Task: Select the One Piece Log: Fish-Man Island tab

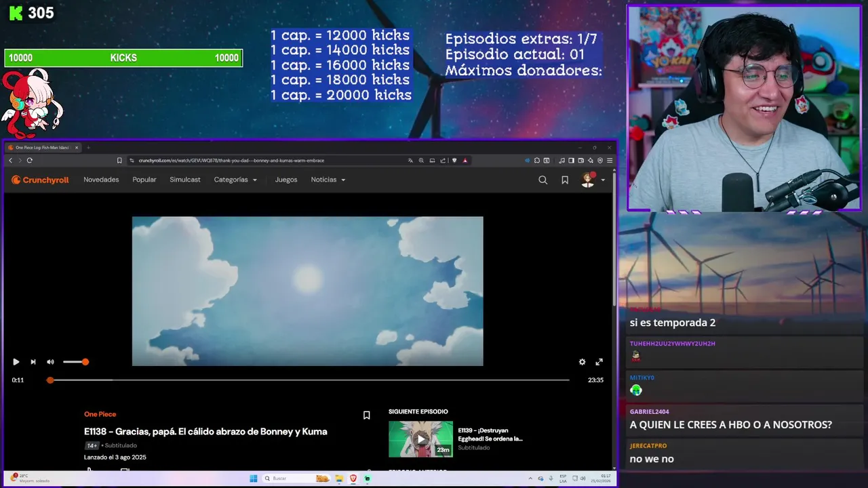Action: tap(43, 147)
